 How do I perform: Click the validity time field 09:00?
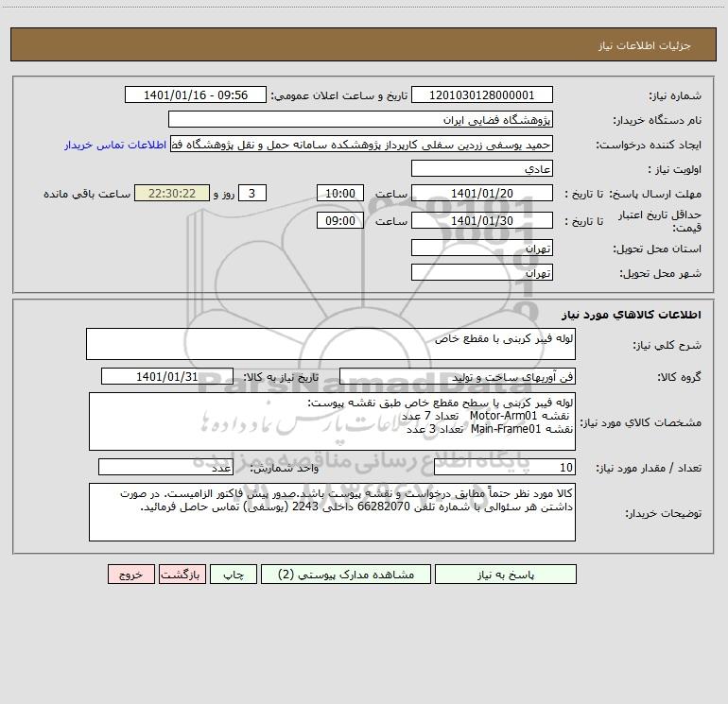(x=339, y=220)
